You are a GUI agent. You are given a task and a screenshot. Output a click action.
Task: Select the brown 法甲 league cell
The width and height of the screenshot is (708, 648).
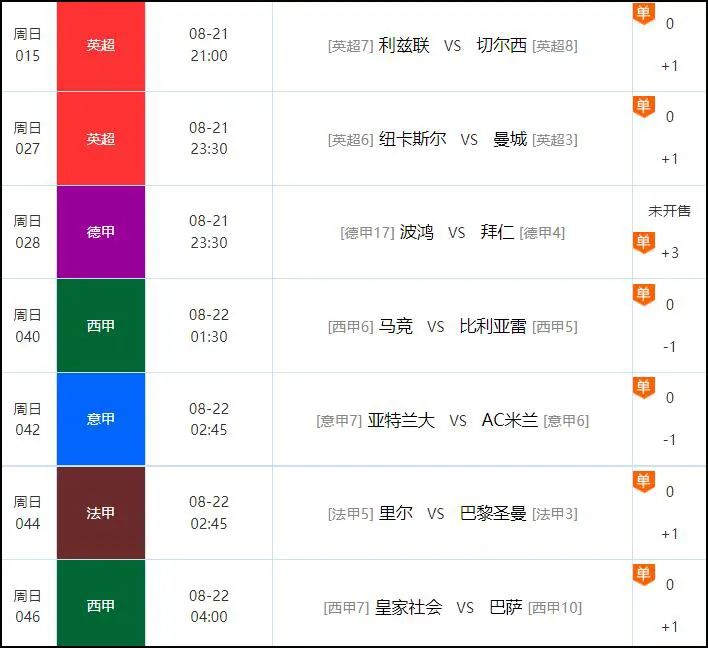[x=101, y=513]
